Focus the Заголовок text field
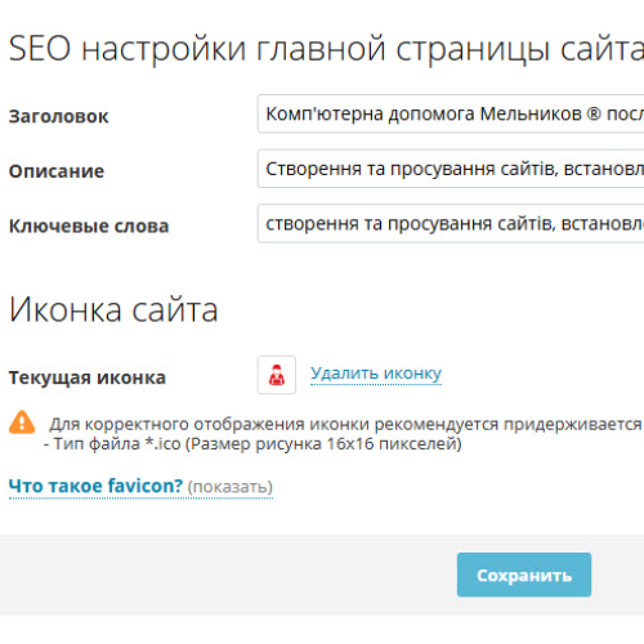This screenshot has height=644, width=644. tap(451, 114)
